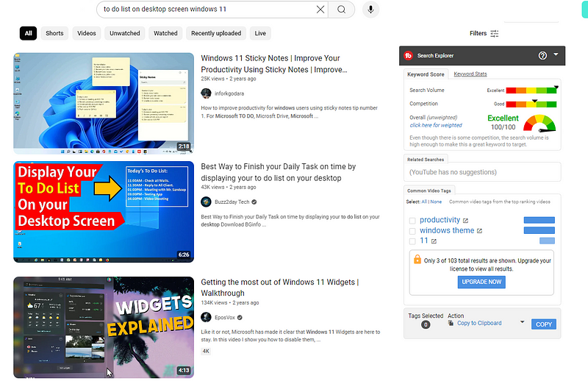Click the TubeBuddy logo in Search Explorer
588x384 pixels.
pos(409,56)
